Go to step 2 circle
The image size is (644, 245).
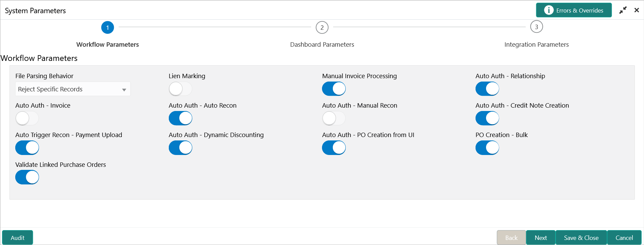click(x=322, y=27)
